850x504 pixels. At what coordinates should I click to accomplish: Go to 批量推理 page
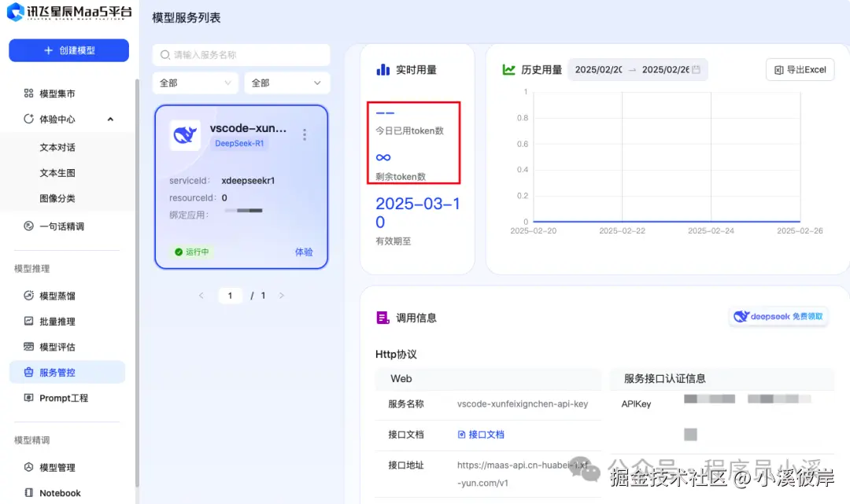[57, 321]
